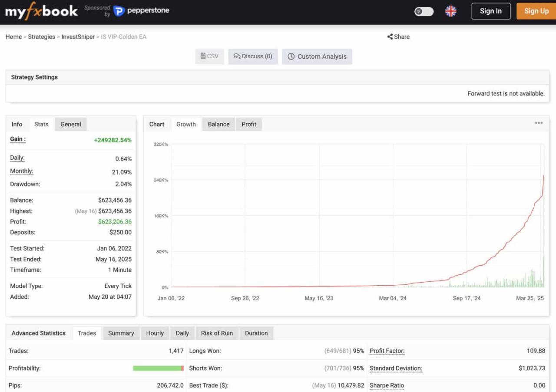Show the Balance chart tab
The width and height of the screenshot is (556, 392).
click(x=218, y=124)
